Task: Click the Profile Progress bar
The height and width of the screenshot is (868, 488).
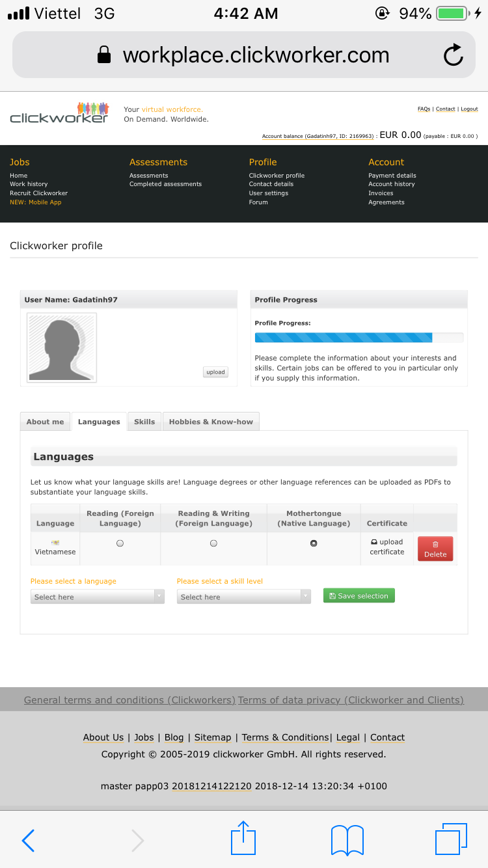Action: pos(359,337)
